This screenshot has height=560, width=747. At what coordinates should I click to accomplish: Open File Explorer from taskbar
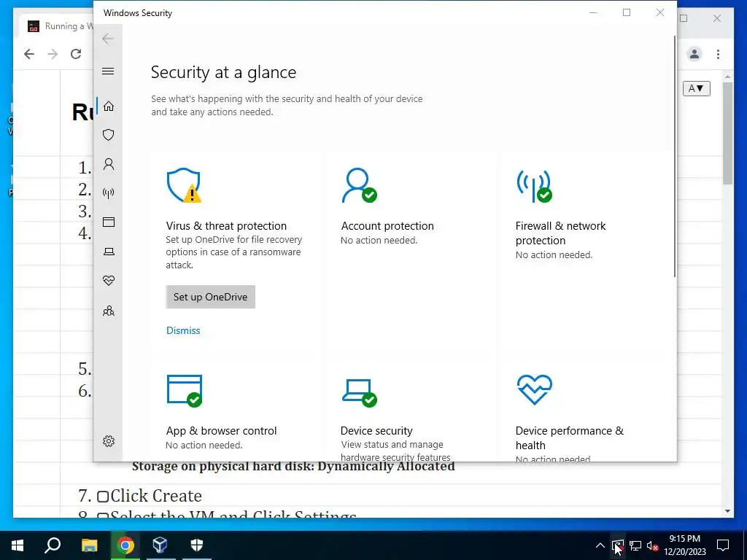coord(89,545)
